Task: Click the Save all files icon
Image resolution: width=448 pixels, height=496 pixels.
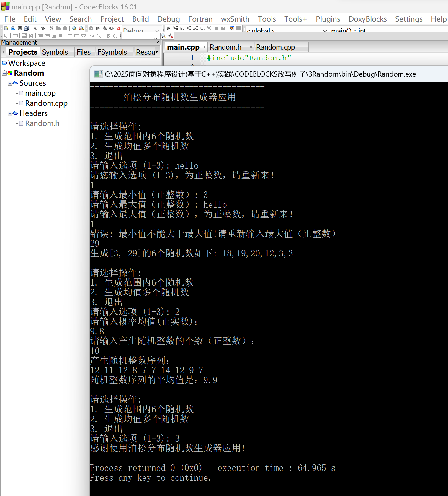Action: click(x=27, y=28)
